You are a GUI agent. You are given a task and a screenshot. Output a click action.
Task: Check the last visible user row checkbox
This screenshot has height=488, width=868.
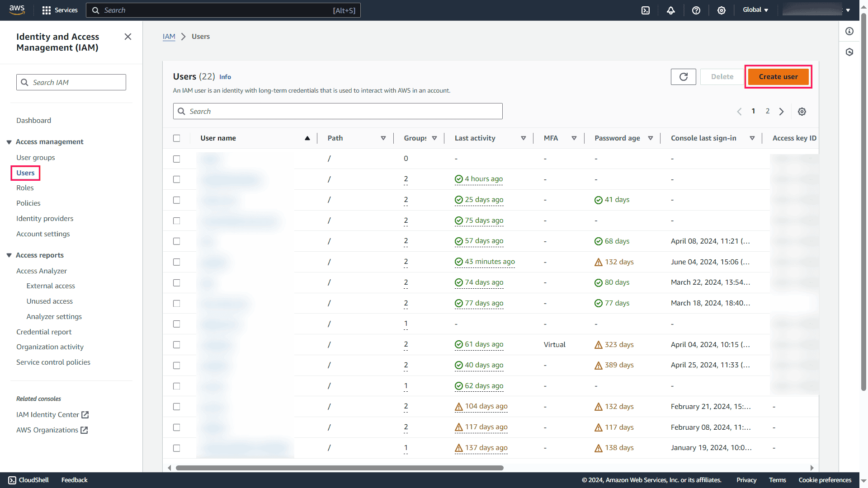(x=177, y=448)
